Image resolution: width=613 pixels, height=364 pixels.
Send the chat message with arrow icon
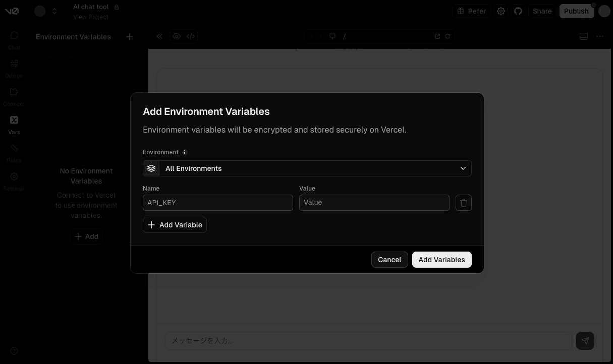click(x=585, y=341)
